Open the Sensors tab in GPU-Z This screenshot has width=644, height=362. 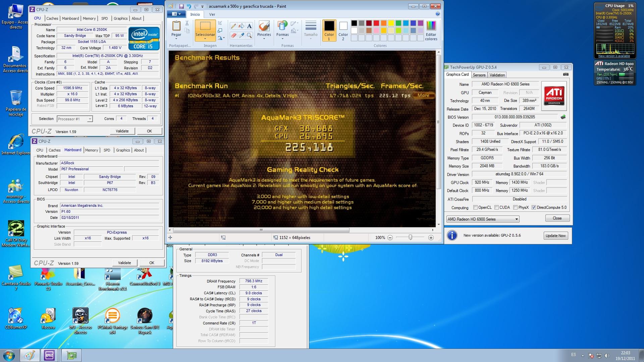479,75
